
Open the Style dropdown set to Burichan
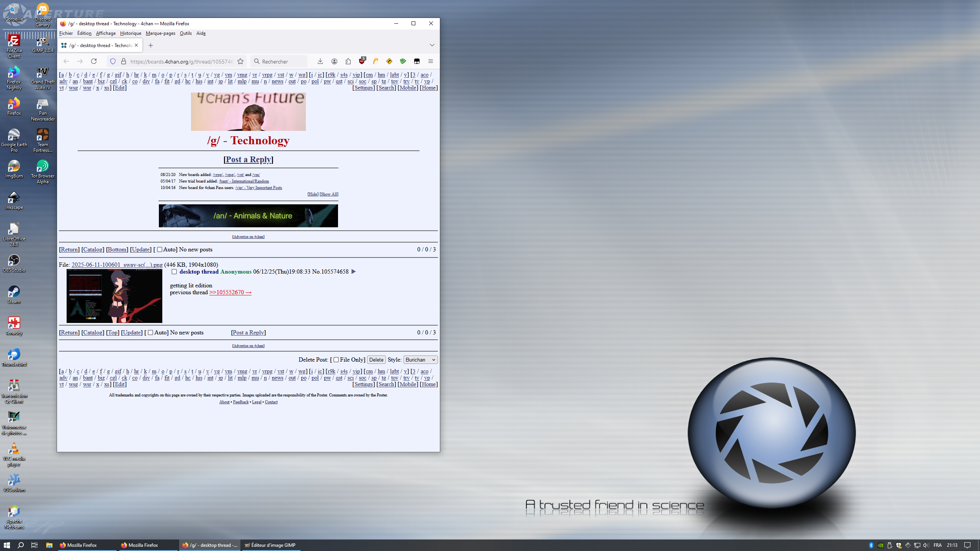(x=420, y=360)
